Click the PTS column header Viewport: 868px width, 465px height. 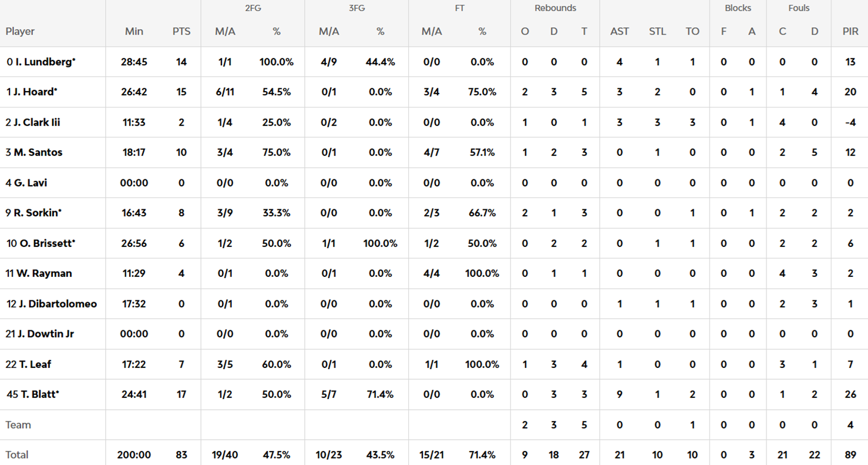click(181, 32)
